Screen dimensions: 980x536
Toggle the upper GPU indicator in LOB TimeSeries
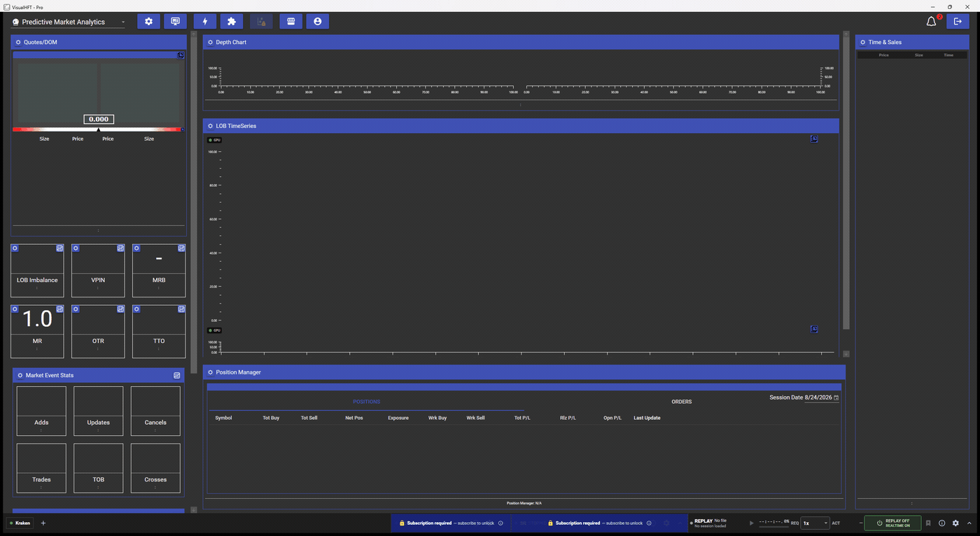click(215, 140)
